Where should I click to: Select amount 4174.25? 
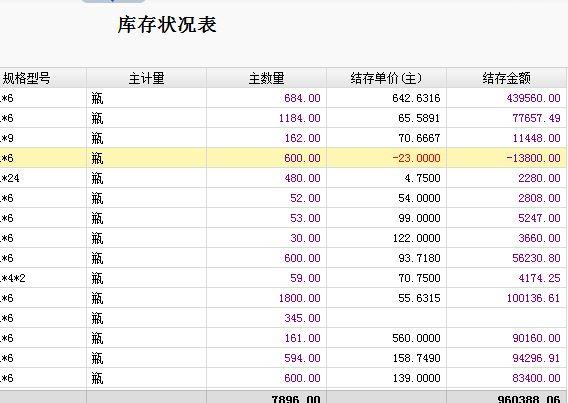tap(506, 278)
